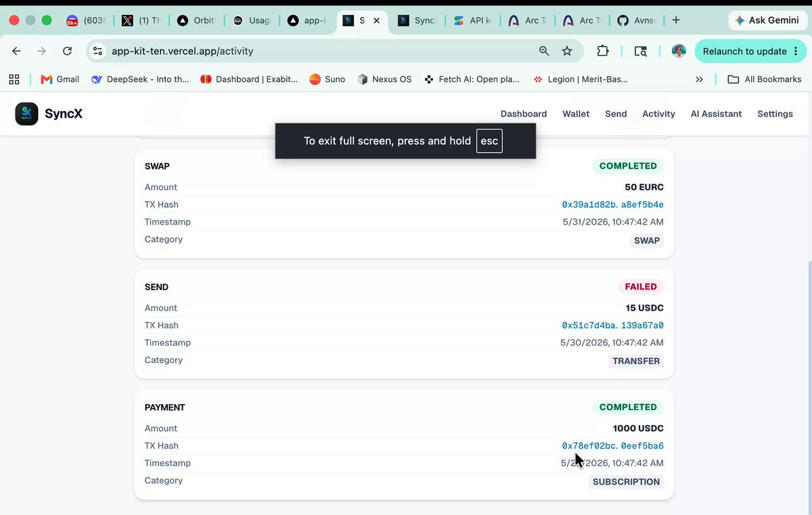Open the extensions puzzle icon
The width and height of the screenshot is (812, 515).
602,51
